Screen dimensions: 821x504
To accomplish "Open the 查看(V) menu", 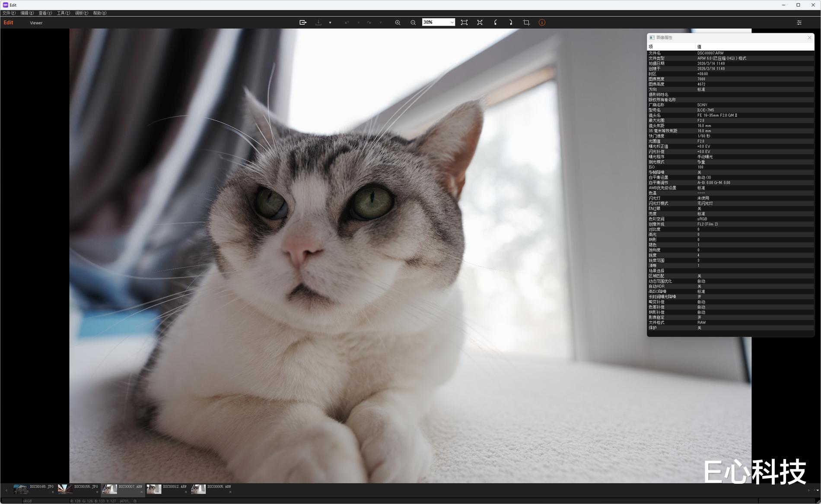I will coord(45,13).
